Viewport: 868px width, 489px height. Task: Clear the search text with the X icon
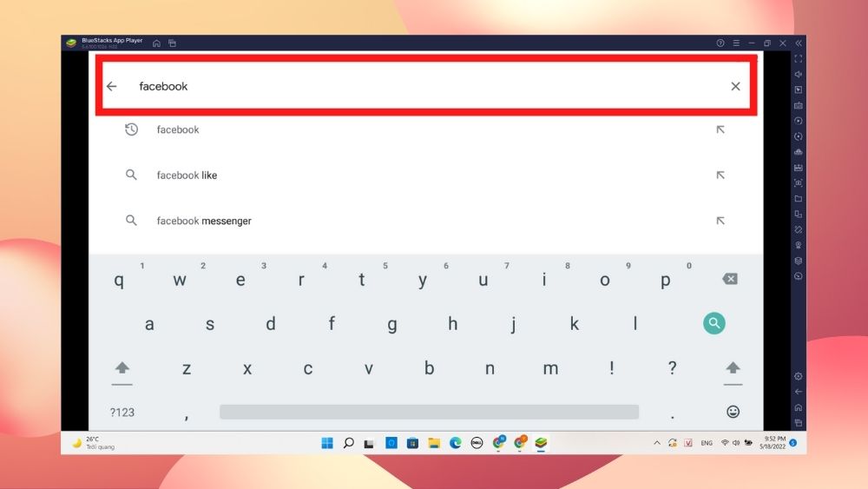735,86
